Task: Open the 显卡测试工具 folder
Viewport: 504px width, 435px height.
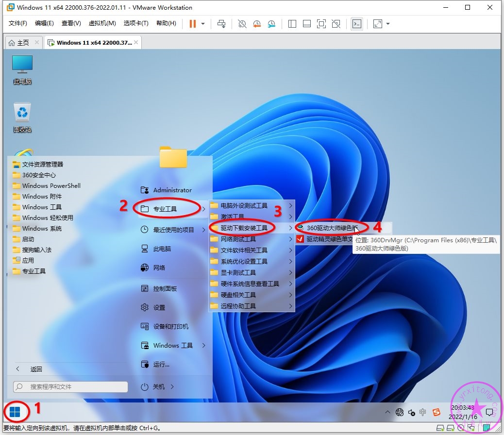Action: (252, 273)
